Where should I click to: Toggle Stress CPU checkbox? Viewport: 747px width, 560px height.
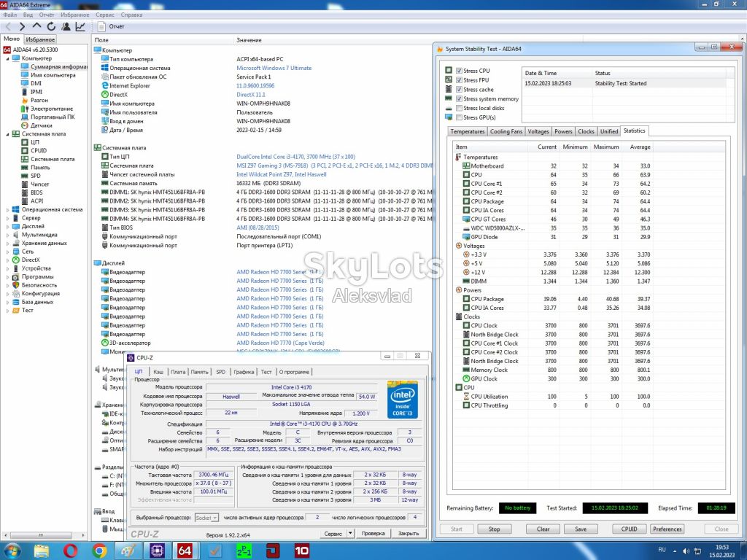[x=459, y=71]
